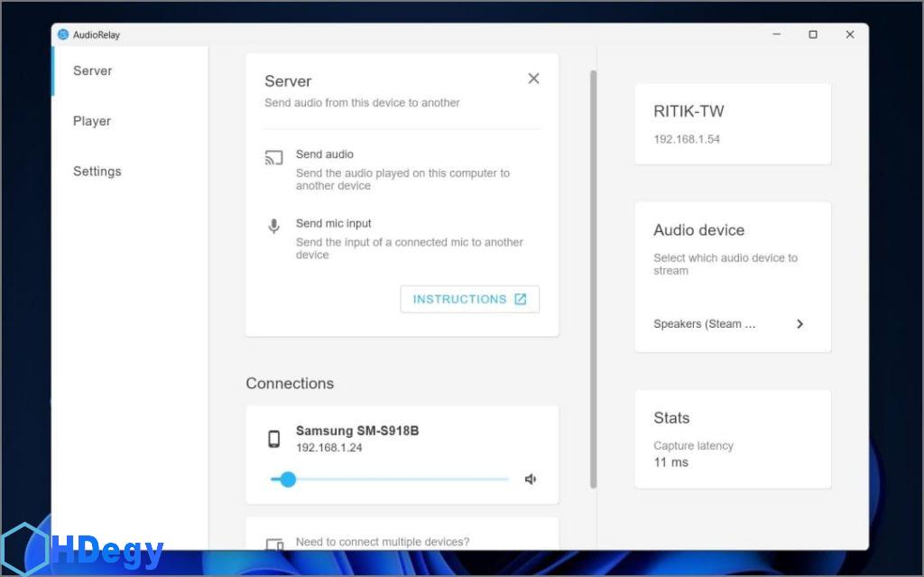The height and width of the screenshot is (577, 924).
Task: Click the Samsung volume slider handle
Action: tap(288, 479)
